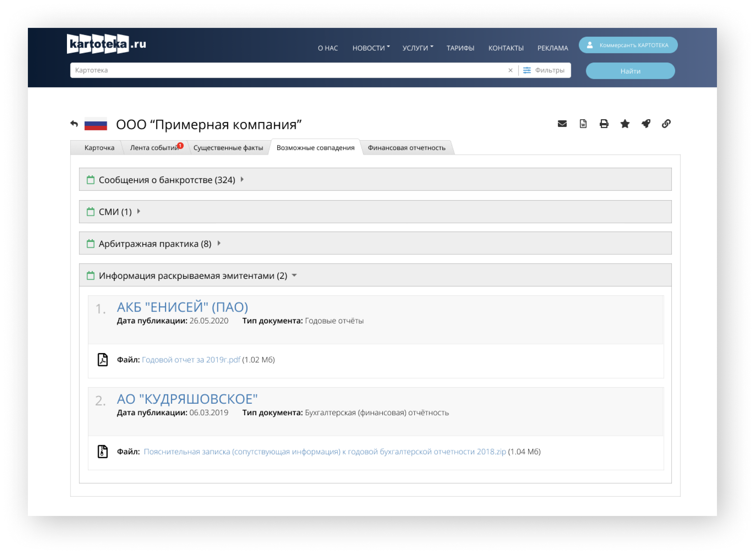Click user avatar icon in Коммерсантъ button

coord(590,45)
